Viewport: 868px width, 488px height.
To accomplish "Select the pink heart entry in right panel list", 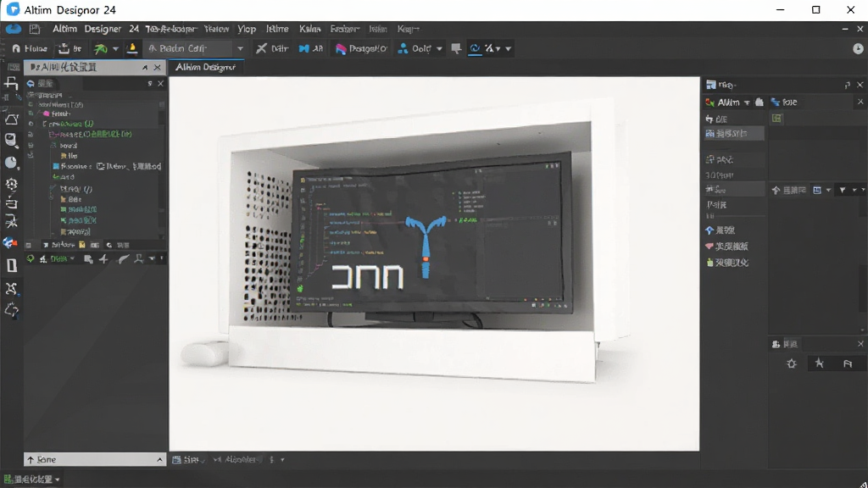I will (726, 247).
